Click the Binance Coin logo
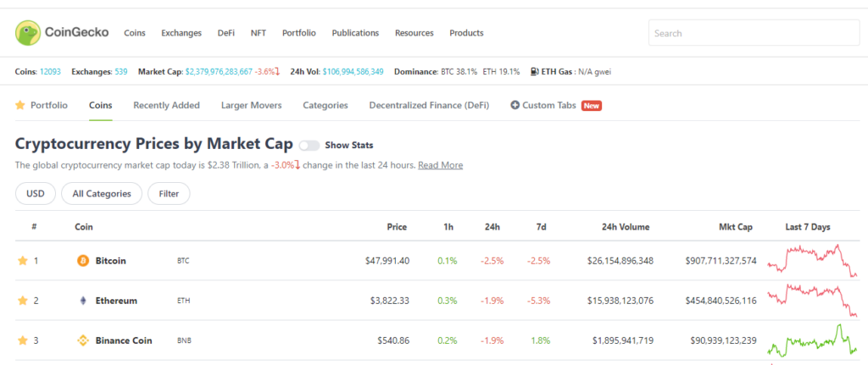The height and width of the screenshot is (365, 868). pyautogui.click(x=83, y=340)
